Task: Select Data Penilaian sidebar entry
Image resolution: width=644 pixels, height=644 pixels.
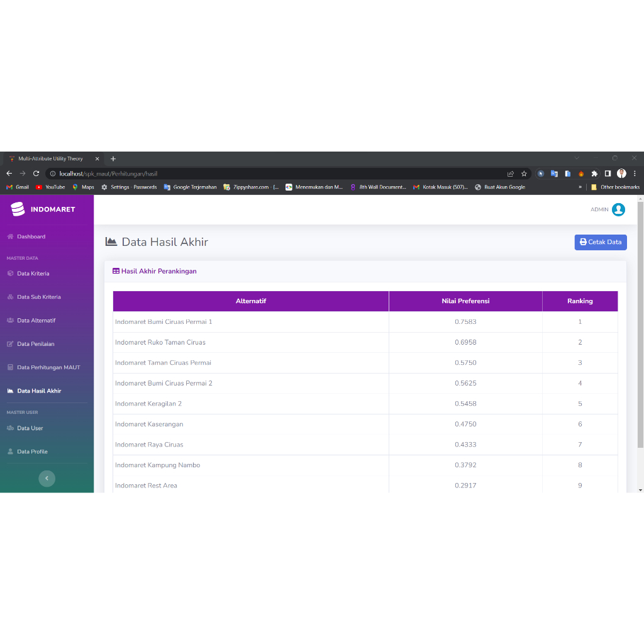Action: click(x=31, y=344)
